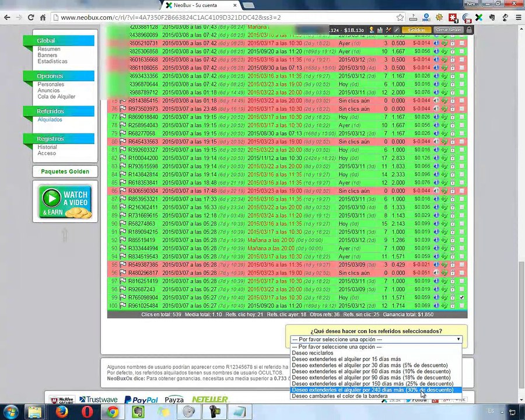Image resolution: width=525 pixels, height=420 pixels.
Task: Click Cerrar Sesión to log out
Action: 449,30
